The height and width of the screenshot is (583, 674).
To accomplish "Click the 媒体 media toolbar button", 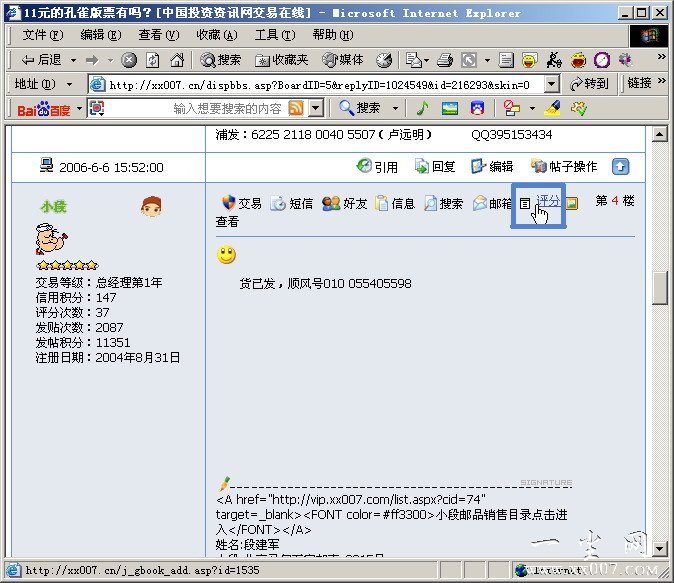I will point(343,60).
